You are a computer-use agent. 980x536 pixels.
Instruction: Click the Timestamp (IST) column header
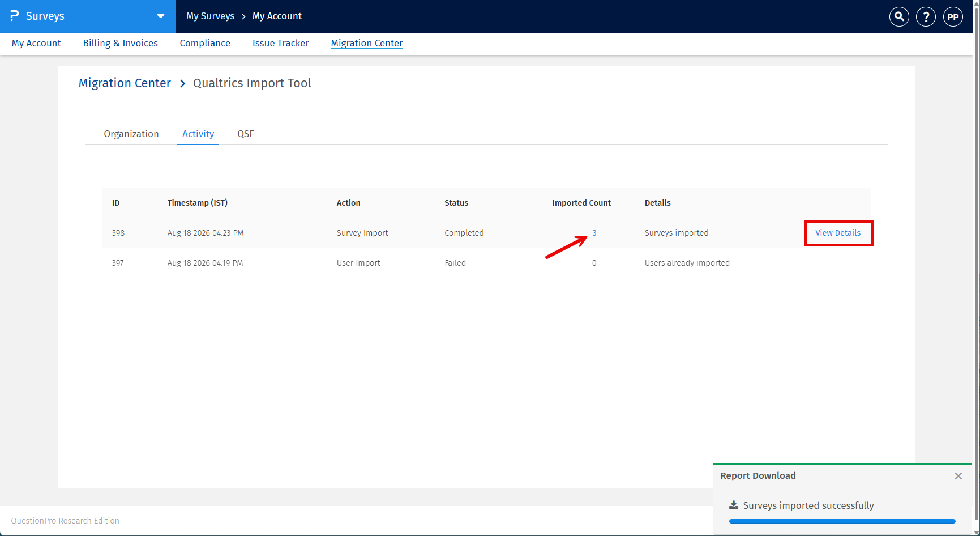[x=198, y=203]
